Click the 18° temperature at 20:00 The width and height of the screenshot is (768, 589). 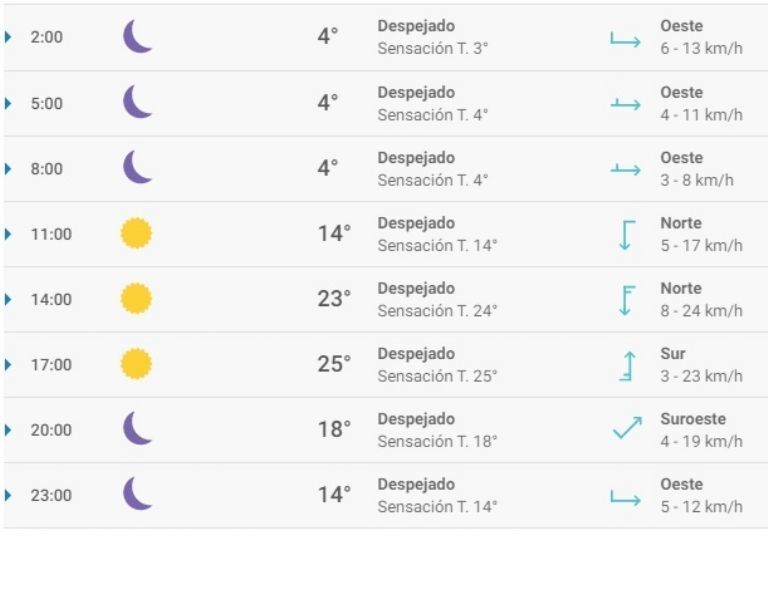[x=334, y=430]
